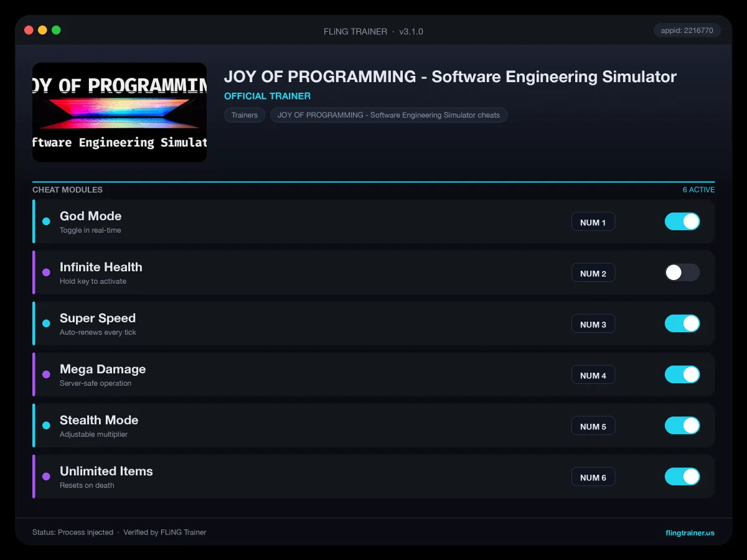Select the game title heading
The width and height of the screenshot is (747, 560).
point(450,77)
